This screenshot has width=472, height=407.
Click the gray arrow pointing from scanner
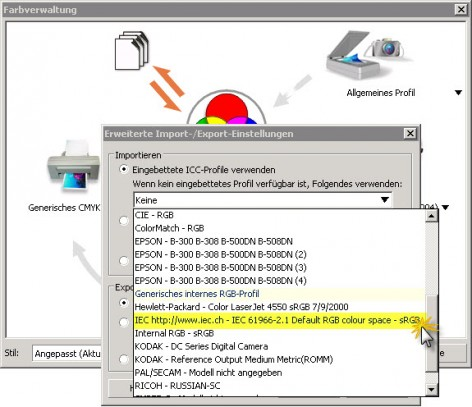(292, 91)
